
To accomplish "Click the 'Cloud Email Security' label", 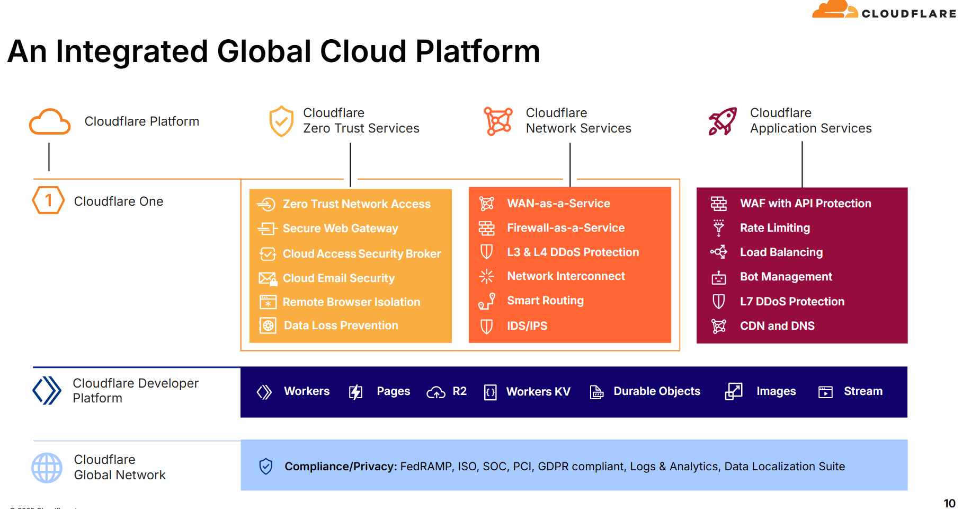I will 339,278.
